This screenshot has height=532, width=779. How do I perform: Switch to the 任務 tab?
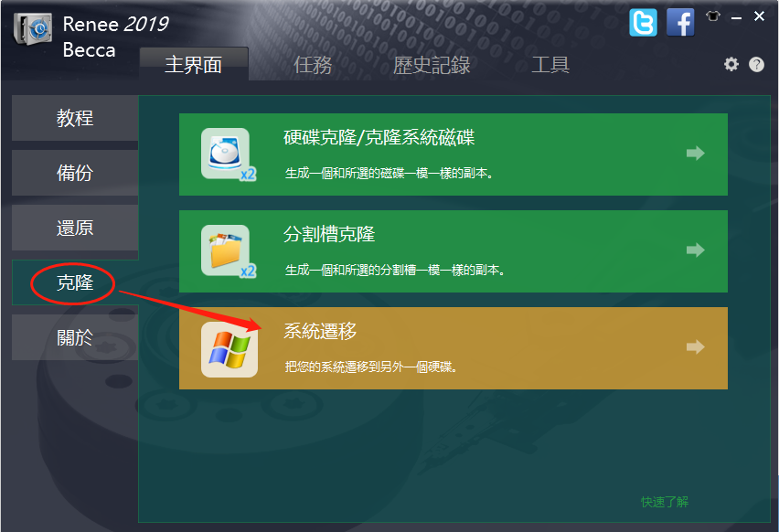click(x=312, y=65)
